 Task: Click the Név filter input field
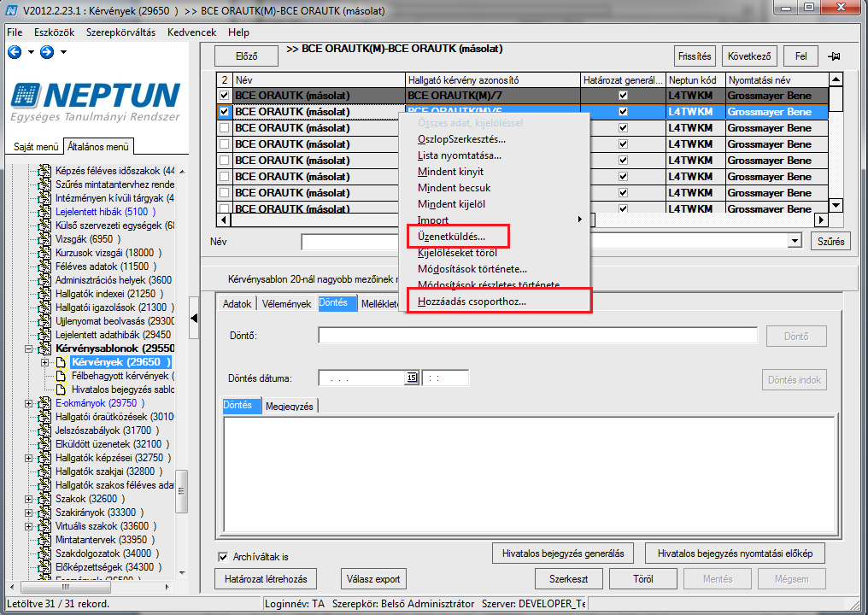click(x=349, y=242)
